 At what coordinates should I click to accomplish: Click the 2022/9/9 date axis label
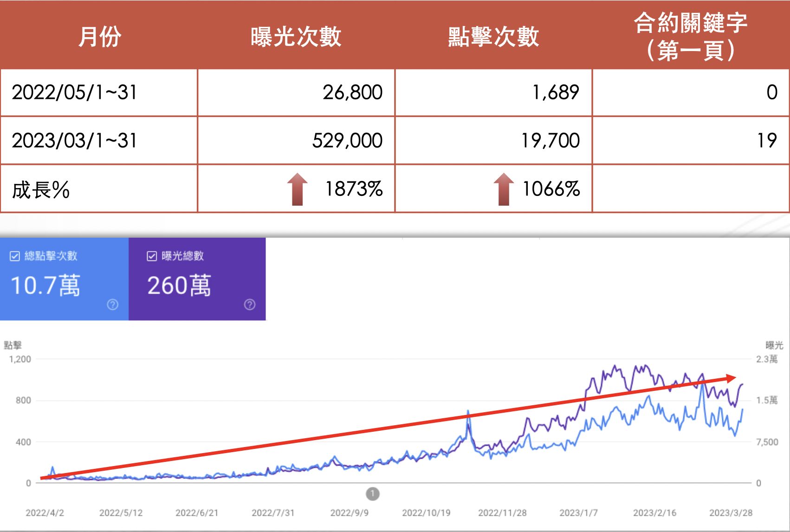350,513
